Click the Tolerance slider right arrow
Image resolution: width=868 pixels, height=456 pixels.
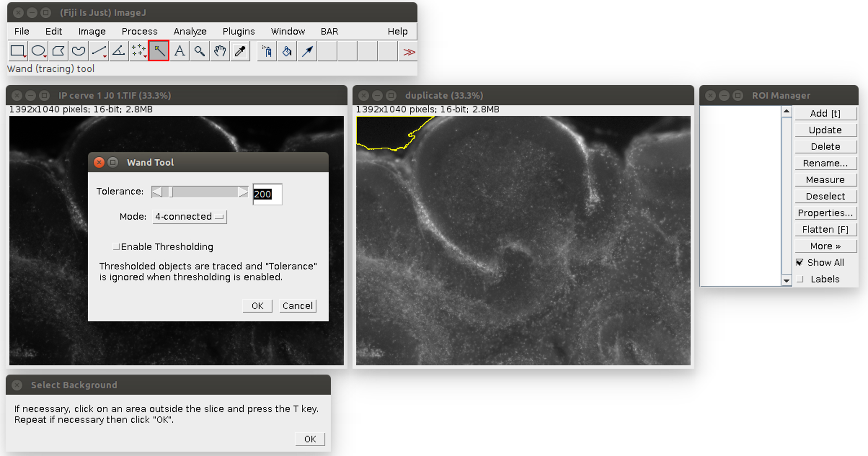243,192
